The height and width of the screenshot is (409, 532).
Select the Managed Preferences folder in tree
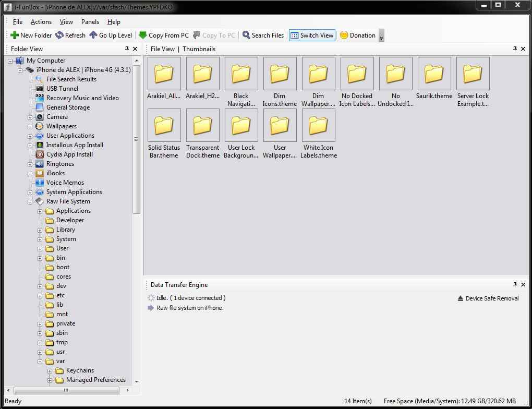pos(95,380)
